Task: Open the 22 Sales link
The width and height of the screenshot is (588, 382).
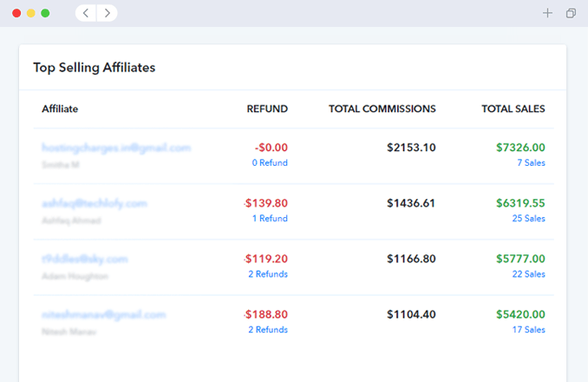Action: tap(528, 274)
